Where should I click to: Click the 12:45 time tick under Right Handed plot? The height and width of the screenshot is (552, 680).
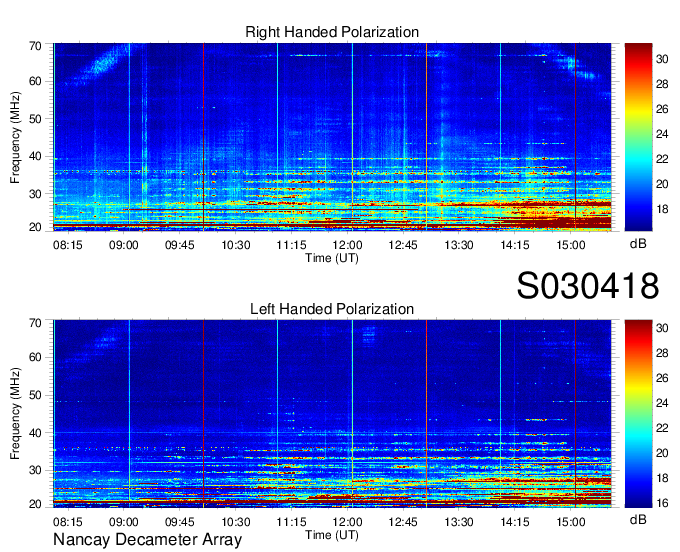403,245
